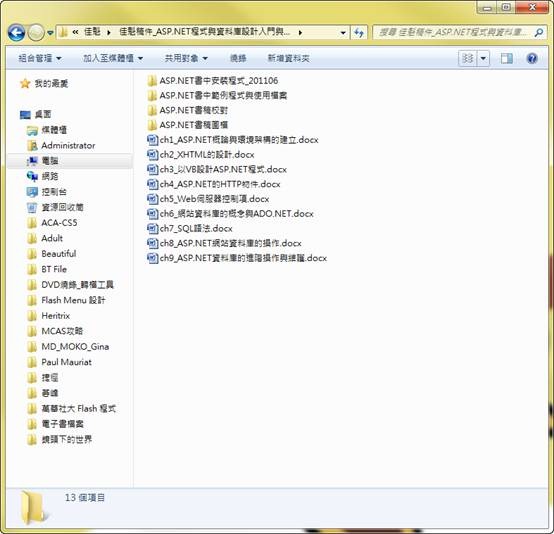
Task: Select file ch7_SQL語法.docx
Action: coord(190,229)
